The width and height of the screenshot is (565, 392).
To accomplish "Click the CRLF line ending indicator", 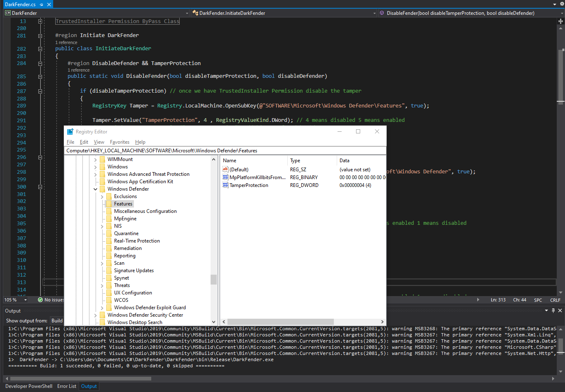I will (555, 300).
